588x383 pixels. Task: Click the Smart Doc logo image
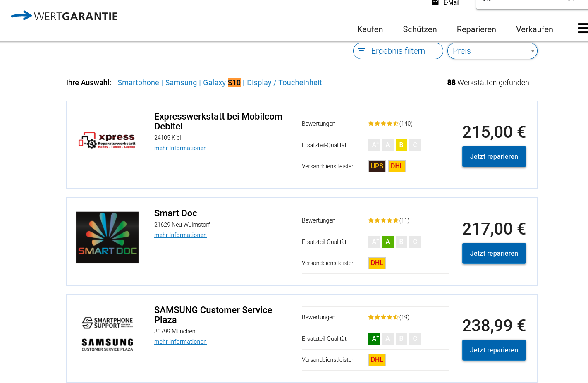tap(108, 237)
